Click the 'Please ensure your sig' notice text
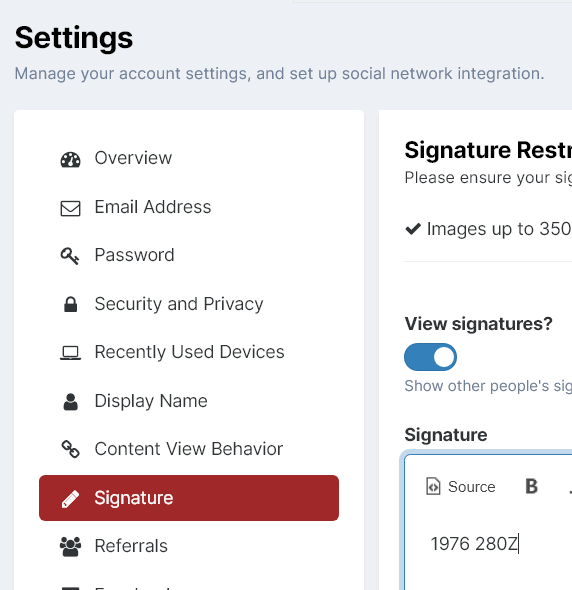 click(x=488, y=178)
